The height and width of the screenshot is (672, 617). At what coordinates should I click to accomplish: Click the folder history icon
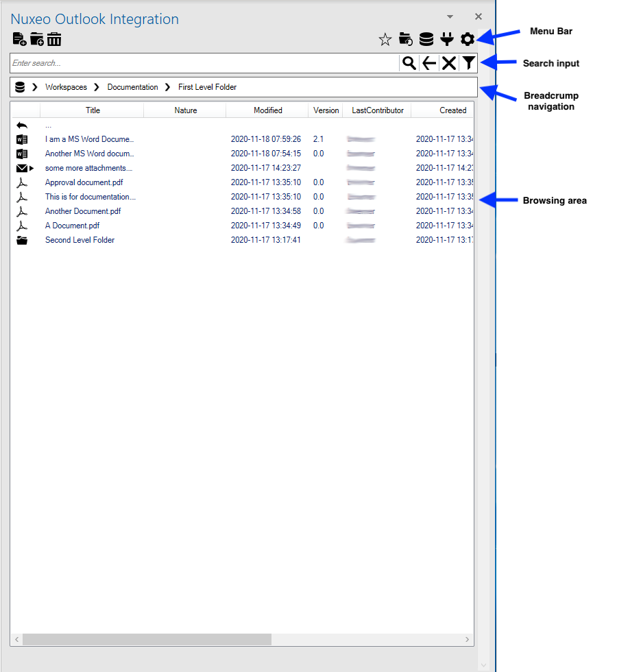pyautogui.click(x=405, y=40)
